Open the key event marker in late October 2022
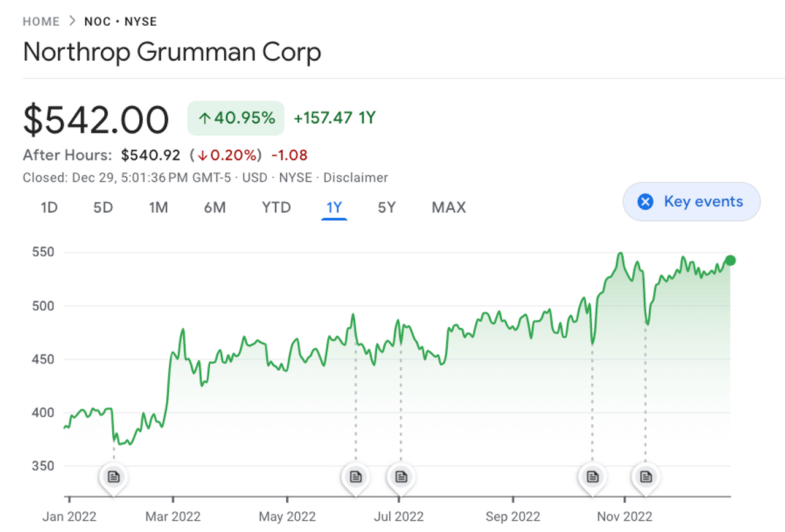 (592, 476)
